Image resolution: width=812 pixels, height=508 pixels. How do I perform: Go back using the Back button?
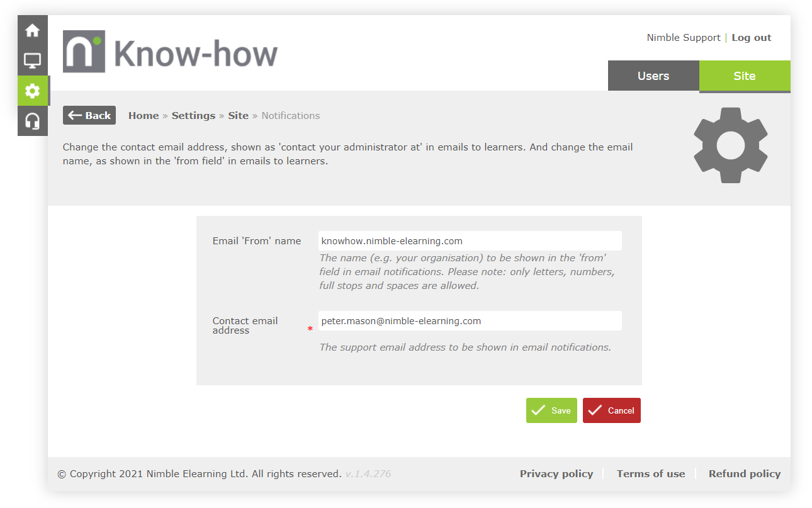[x=89, y=115]
